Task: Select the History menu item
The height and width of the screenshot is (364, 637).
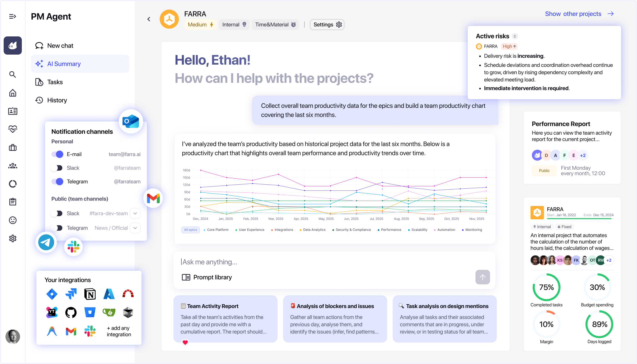Action: [57, 100]
